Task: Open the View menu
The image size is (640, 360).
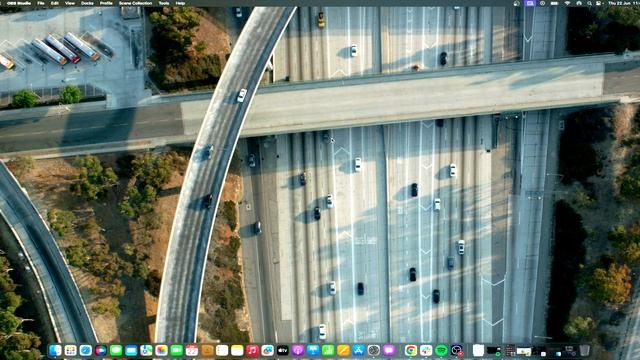Action: tap(70, 3)
